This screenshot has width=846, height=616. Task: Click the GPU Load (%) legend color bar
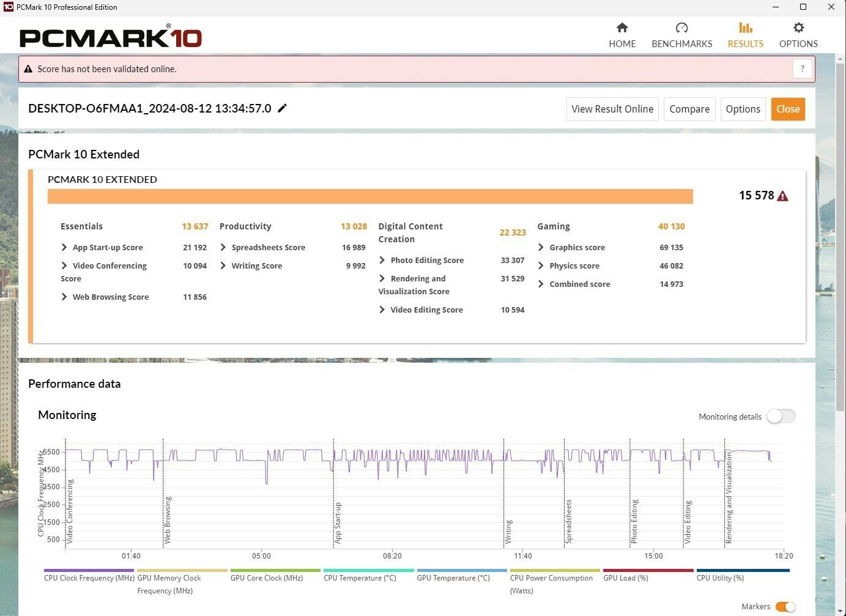tap(648, 571)
